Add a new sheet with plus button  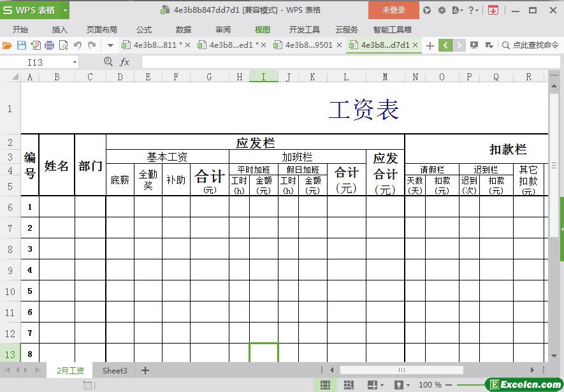145,370
